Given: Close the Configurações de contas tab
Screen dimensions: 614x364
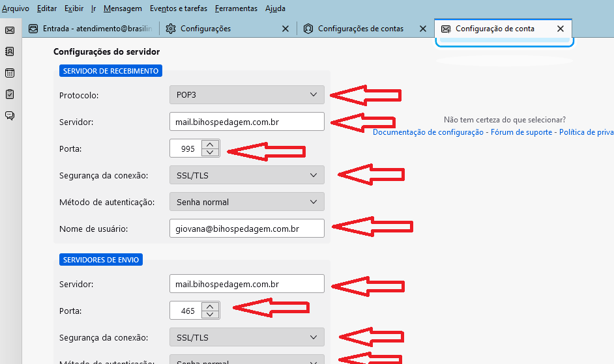Looking at the screenshot, I should coord(423,29).
